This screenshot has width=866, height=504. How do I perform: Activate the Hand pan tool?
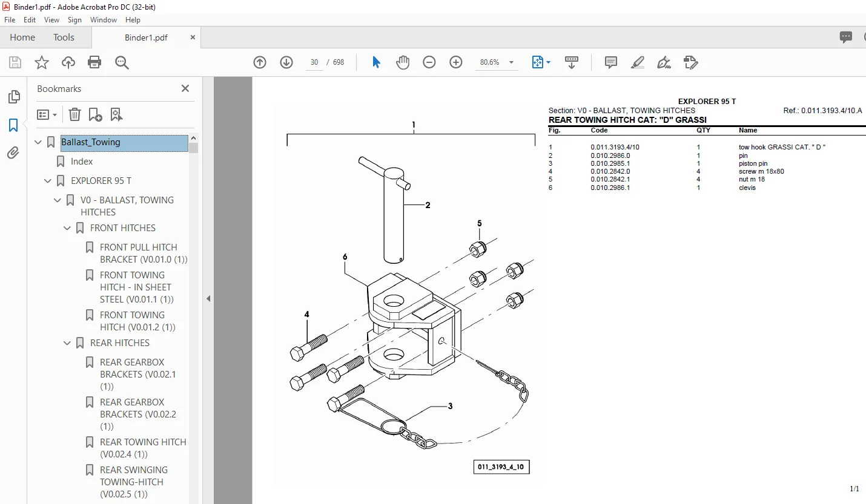click(403, 62)
